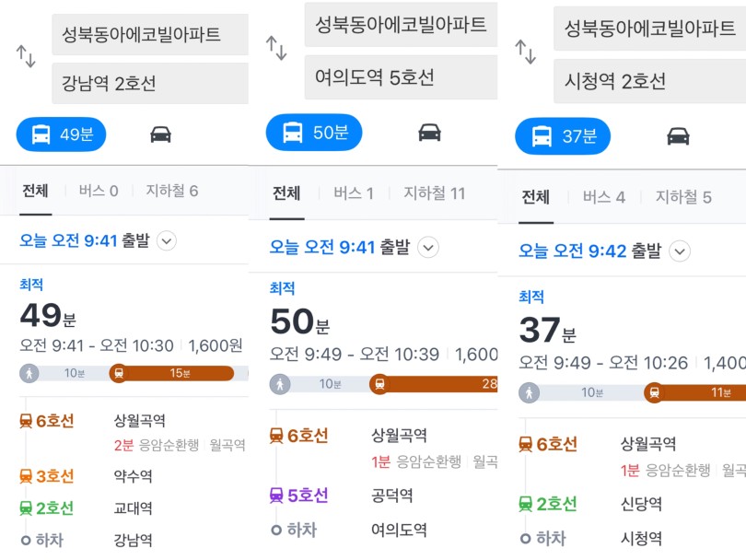
Task: Swap origin and destination for 여의도역 route
Action: pyautogui.click(x=276, y=48)
